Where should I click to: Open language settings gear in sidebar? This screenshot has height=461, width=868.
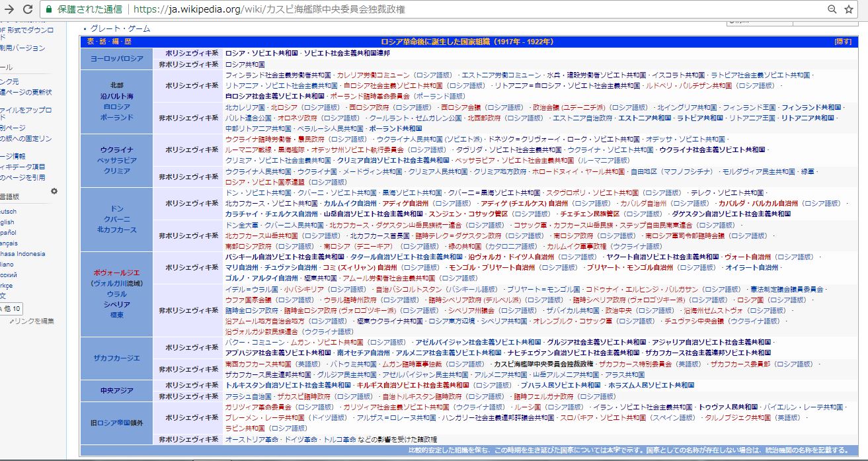(54, 191)
